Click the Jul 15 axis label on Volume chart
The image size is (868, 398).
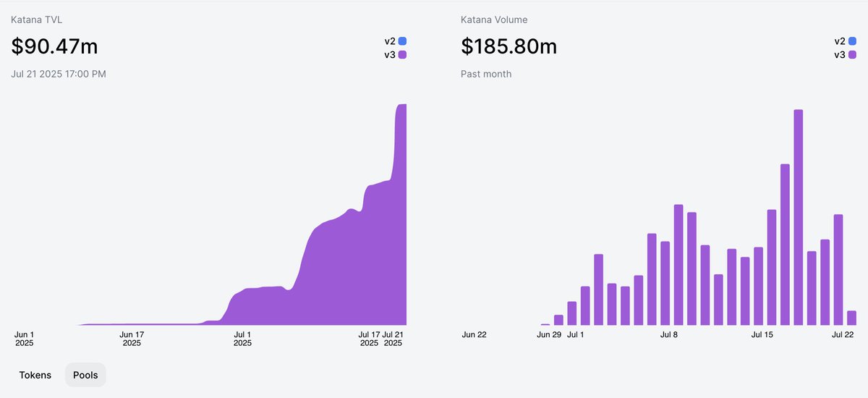pos(762,334)
